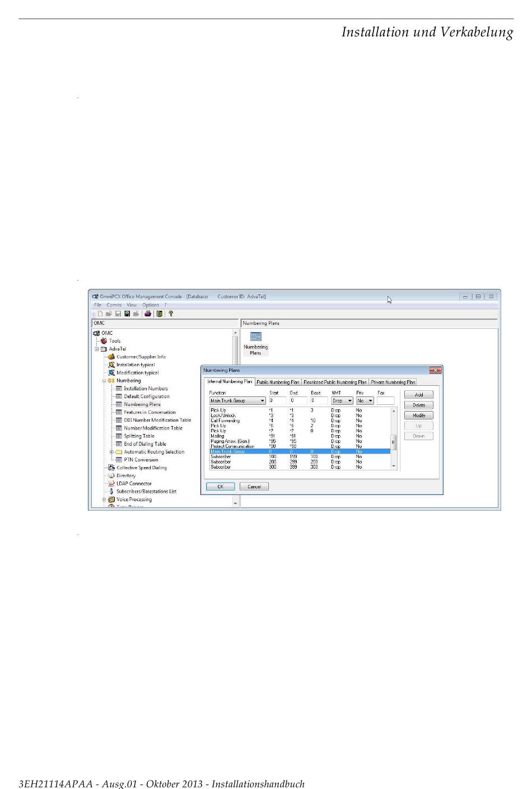This screenshot has width=532, height=789.
Task: Click the grey Save toolbar icon
Action: 118,314
